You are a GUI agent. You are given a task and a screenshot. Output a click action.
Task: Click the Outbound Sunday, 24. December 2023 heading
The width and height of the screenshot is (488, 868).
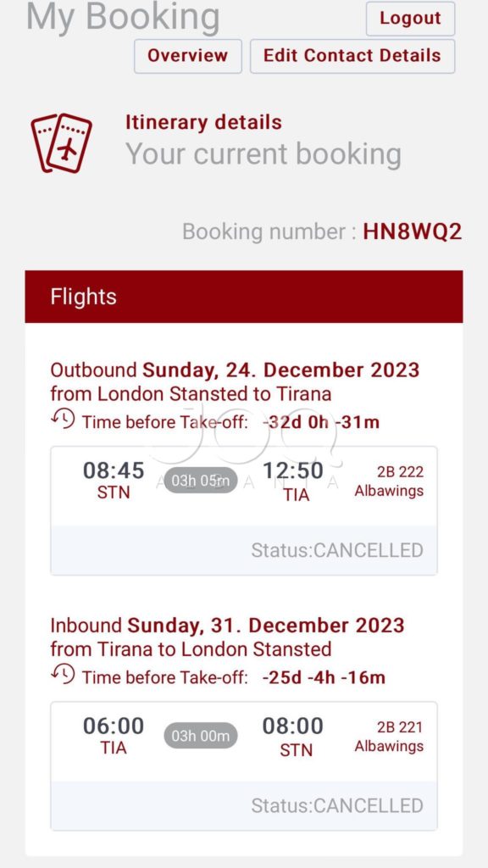[x=236, y=370]
